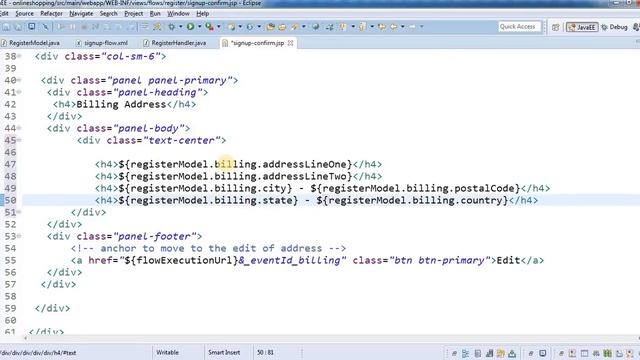Open the Debug configurations dropdown arrow

[180, 27]
